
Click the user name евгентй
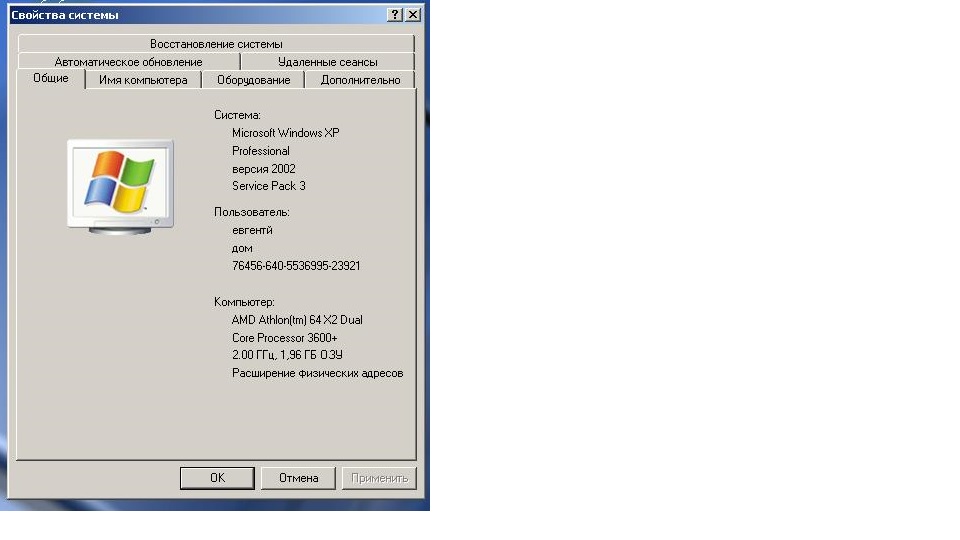(252, 230)
